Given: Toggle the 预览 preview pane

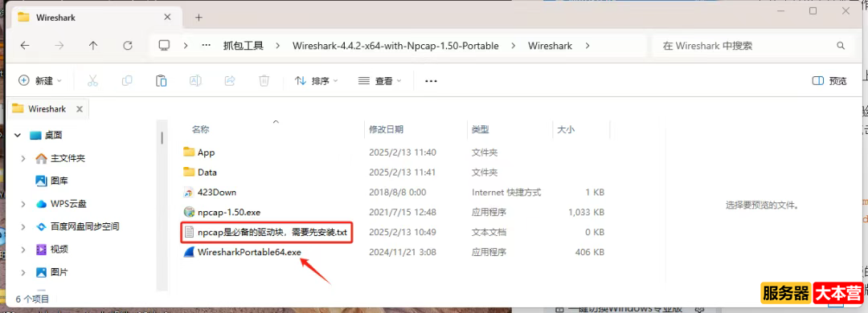Looking at the screenshot, I should coord(829,81).
